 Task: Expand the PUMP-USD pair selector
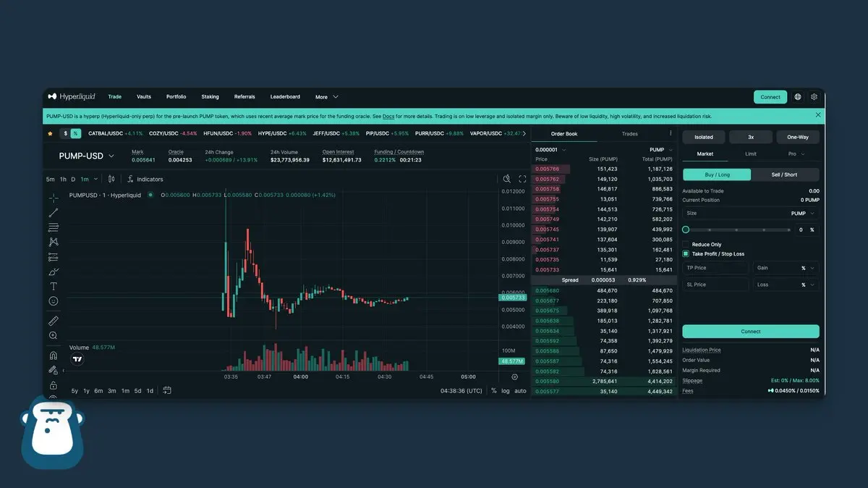86,156
